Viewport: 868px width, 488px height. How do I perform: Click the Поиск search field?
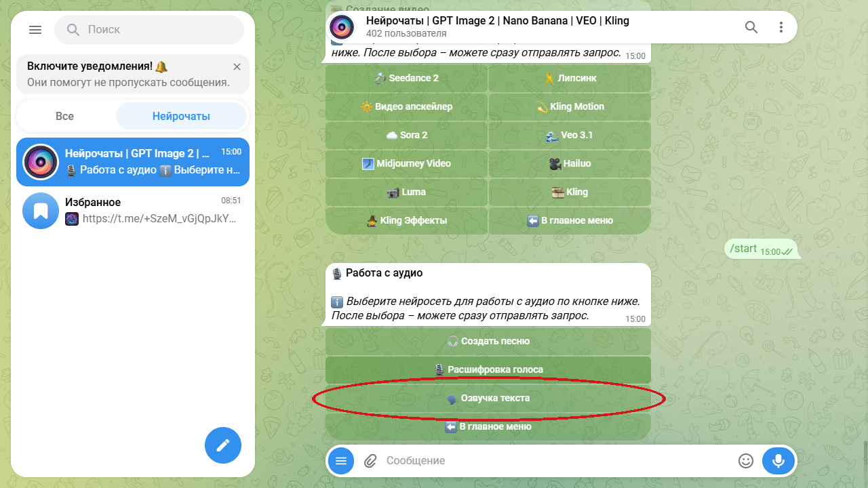(x=149, y=30)
